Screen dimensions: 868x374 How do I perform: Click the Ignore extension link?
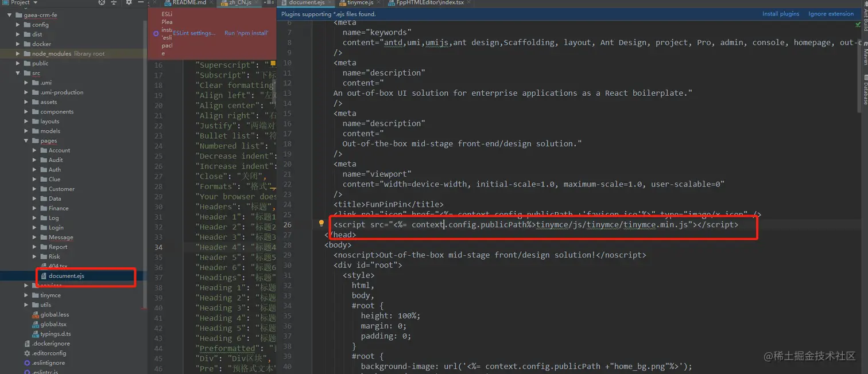pyautogui.click(x=831, y=14)
